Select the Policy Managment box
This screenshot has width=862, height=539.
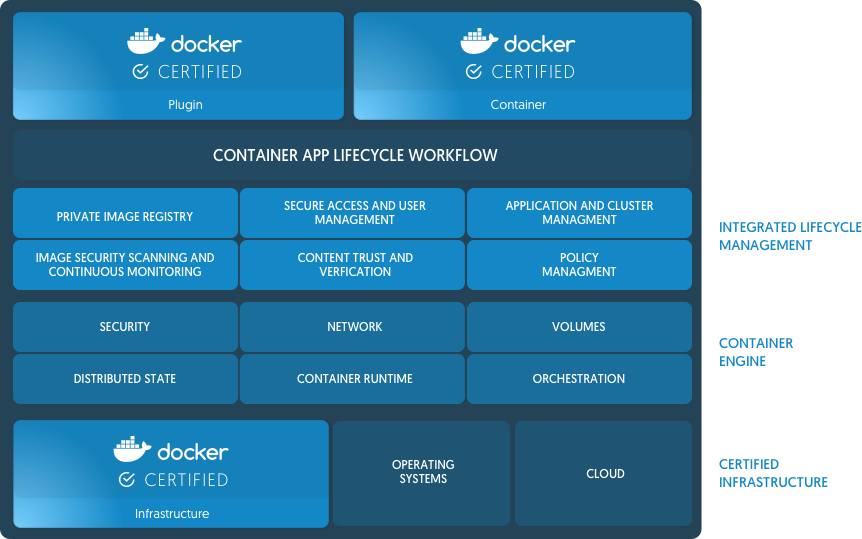579,265
